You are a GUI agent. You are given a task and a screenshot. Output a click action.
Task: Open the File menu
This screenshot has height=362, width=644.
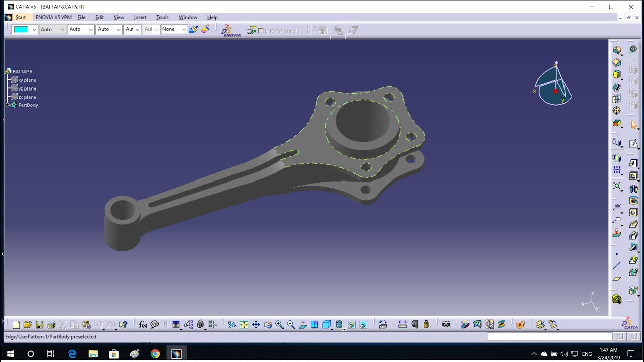[x=82, y=17]
